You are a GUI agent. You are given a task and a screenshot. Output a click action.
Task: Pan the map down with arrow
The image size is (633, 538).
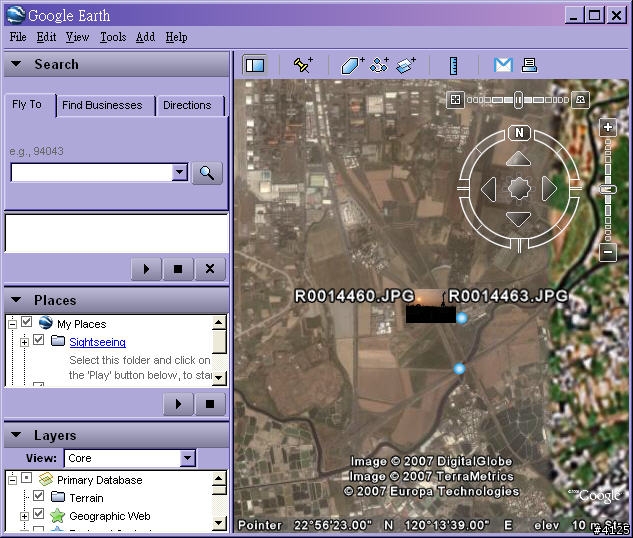pos(518,219)
